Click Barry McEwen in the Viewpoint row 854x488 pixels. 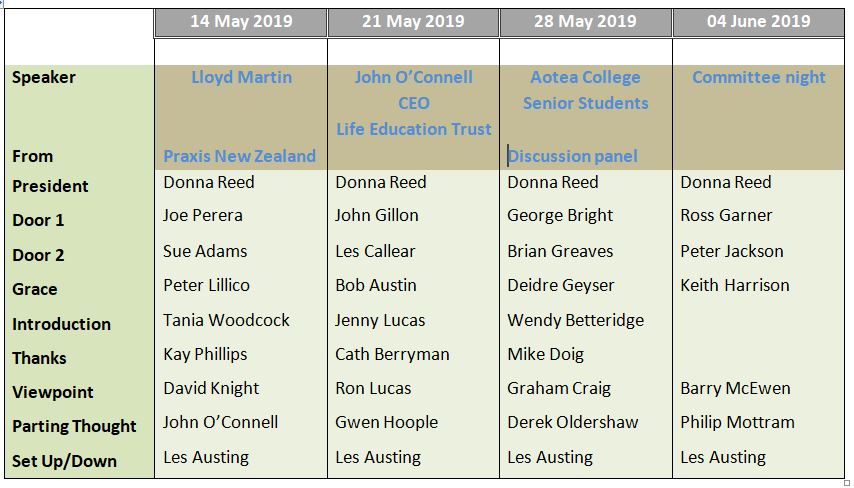(x=735, y=388)
